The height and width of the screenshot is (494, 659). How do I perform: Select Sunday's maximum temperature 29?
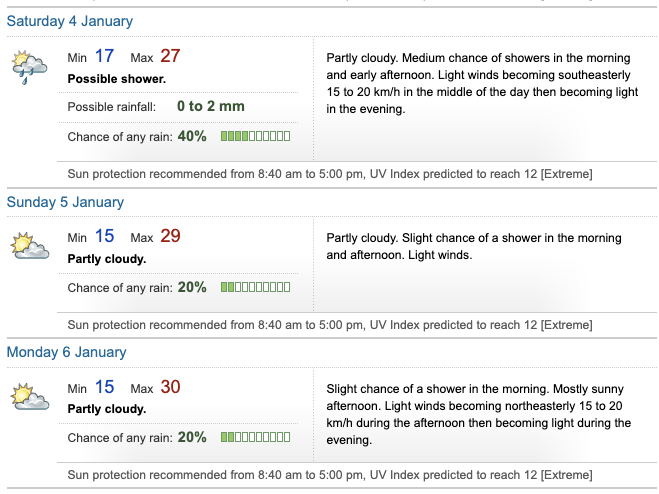click(169, 237)
